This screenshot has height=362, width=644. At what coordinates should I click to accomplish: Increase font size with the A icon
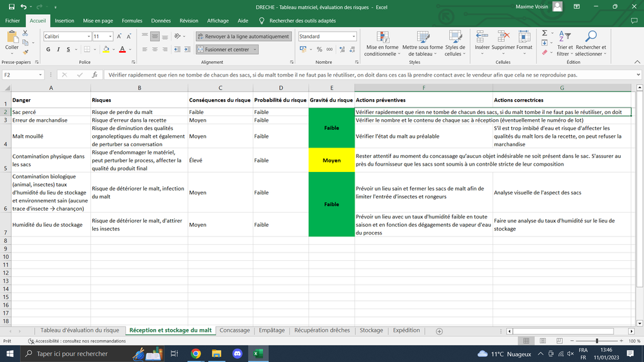[x=119, y=37]
